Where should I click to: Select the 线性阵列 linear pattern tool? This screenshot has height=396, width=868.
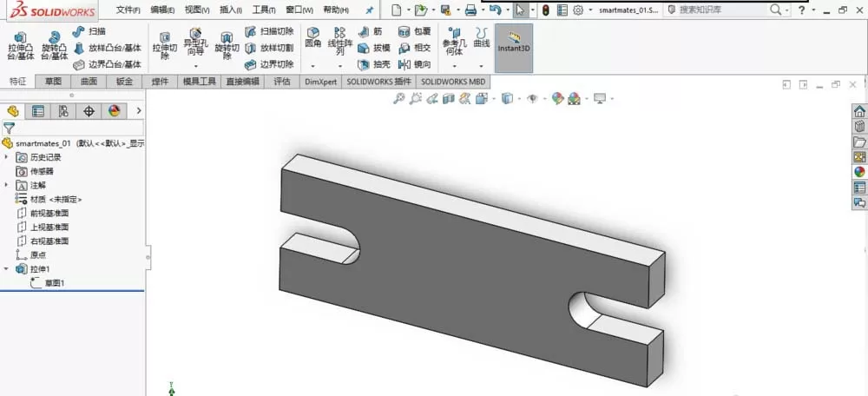[x=339, y=41]
